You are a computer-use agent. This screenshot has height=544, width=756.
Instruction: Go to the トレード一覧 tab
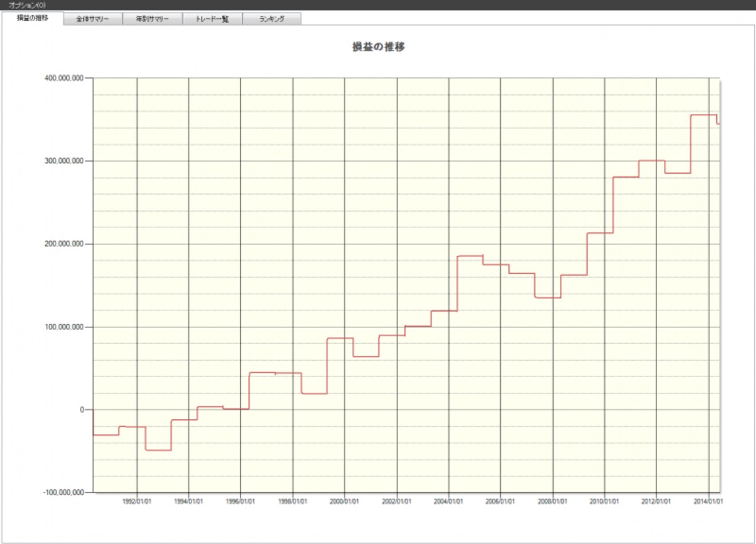(212, 19)
